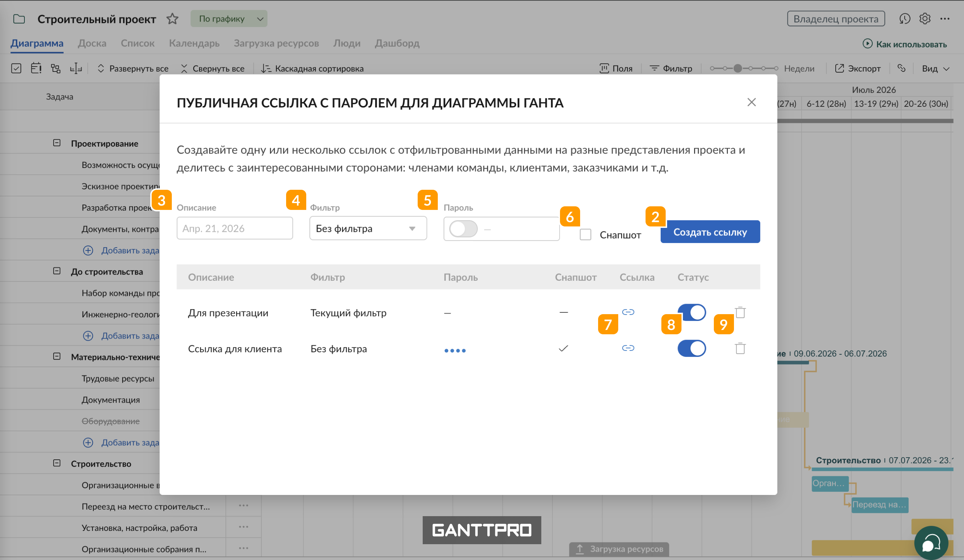Click the task dependencies toolbar icon
Image resolution: width=964 pixels, height=560 pixels.
point(56,68)
